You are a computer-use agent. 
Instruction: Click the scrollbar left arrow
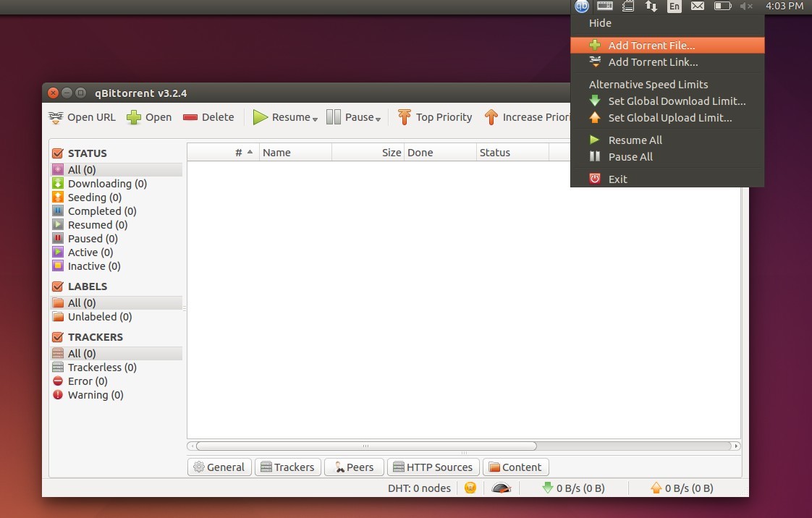[x=192, y=446]
